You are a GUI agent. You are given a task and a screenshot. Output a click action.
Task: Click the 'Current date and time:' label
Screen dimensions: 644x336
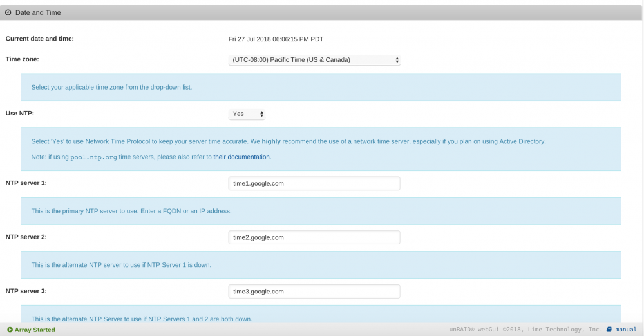point(40,39)
